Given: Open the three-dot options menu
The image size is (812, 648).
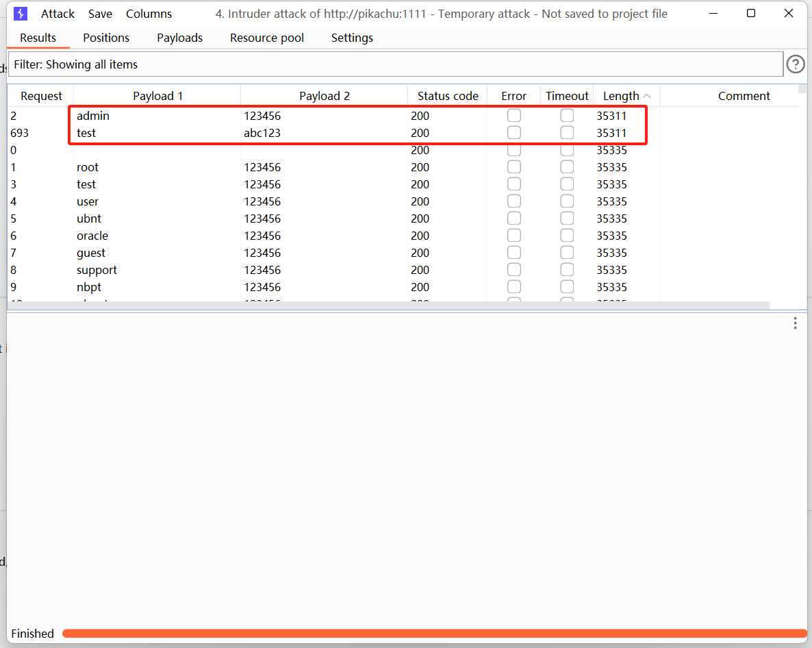Looking at the screenshot, I should point(795,324).
